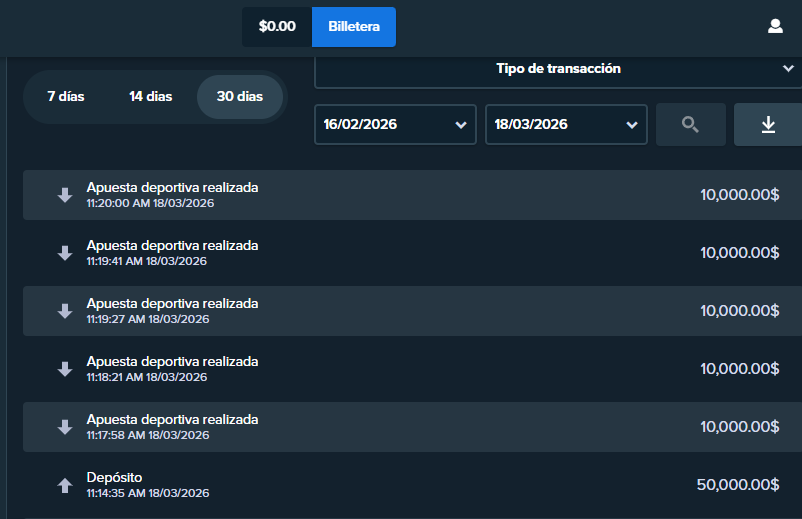This screenshot has height=519, width=802.
Task: Open the 16/02/2026 start date picker
Action: click(x=395, y=124)
